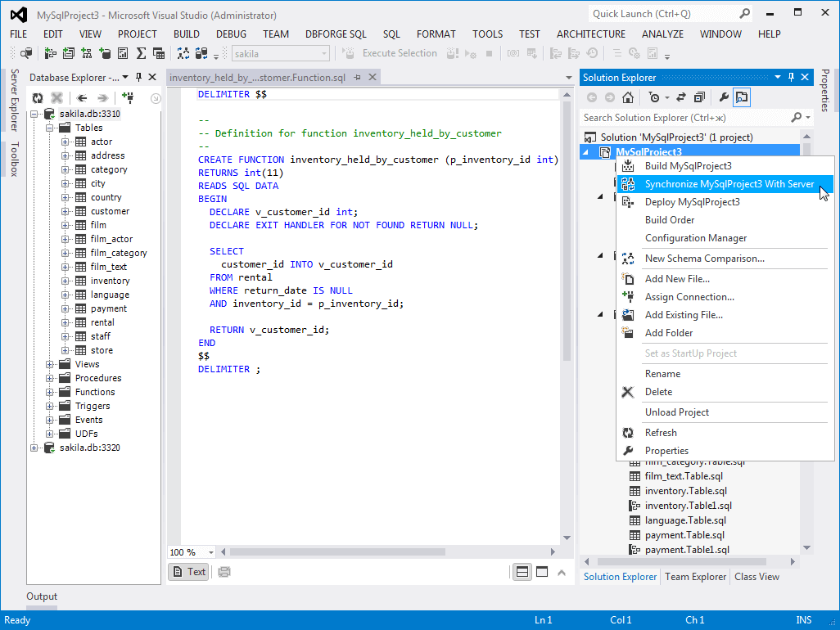Click the Collapse All icon in Solution Explorer

[699, 97]
